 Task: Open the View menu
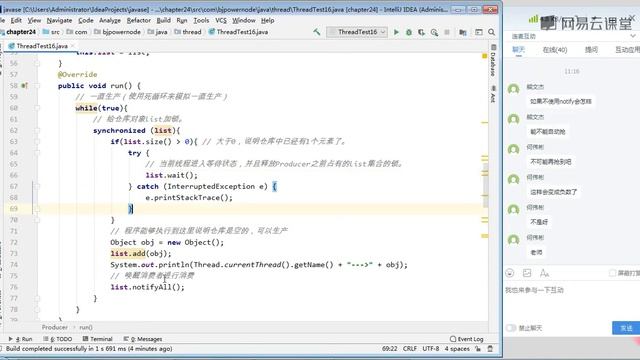pyautogui.click(x=34, y=20)
